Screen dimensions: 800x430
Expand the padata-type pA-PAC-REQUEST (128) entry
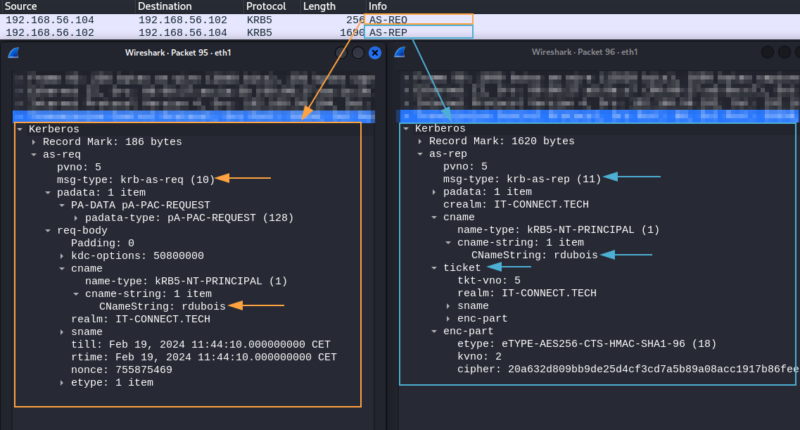click(76, 217)
